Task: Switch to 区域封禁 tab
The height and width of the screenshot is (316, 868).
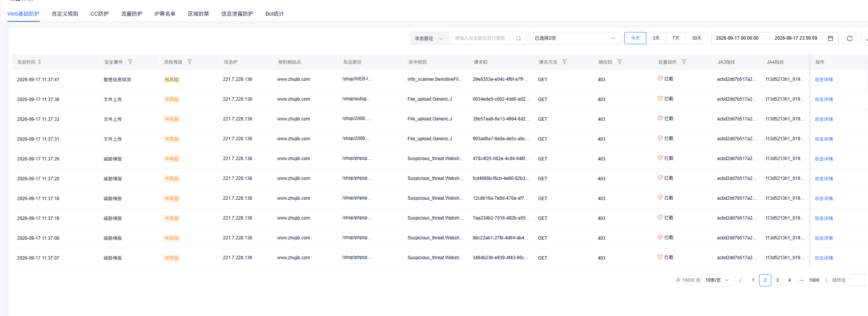Action: tap(198, 14)
